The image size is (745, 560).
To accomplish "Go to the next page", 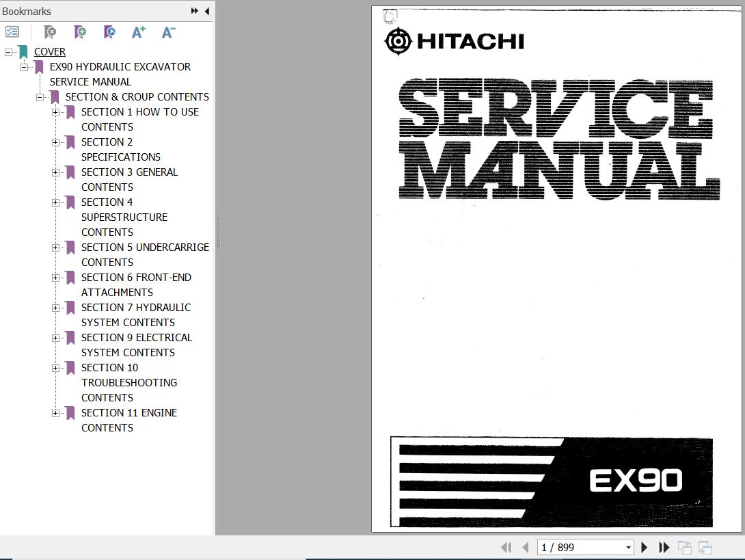I will (645, 548).
